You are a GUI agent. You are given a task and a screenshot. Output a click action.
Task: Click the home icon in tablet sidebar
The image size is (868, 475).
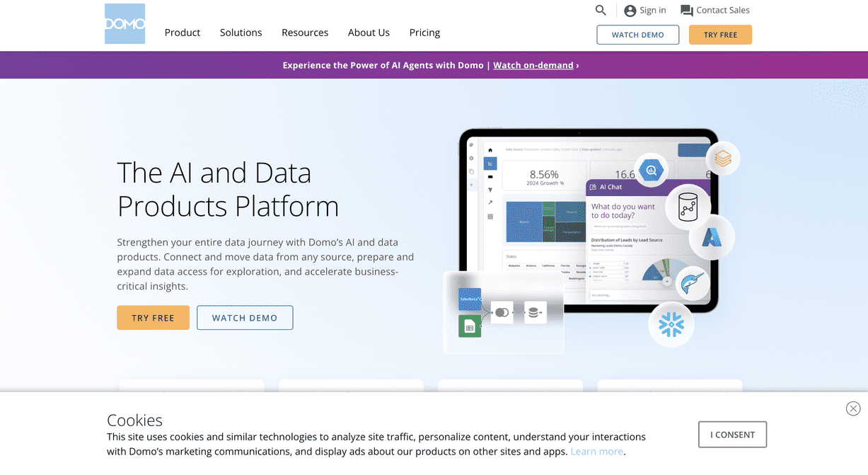click(490, 150)
